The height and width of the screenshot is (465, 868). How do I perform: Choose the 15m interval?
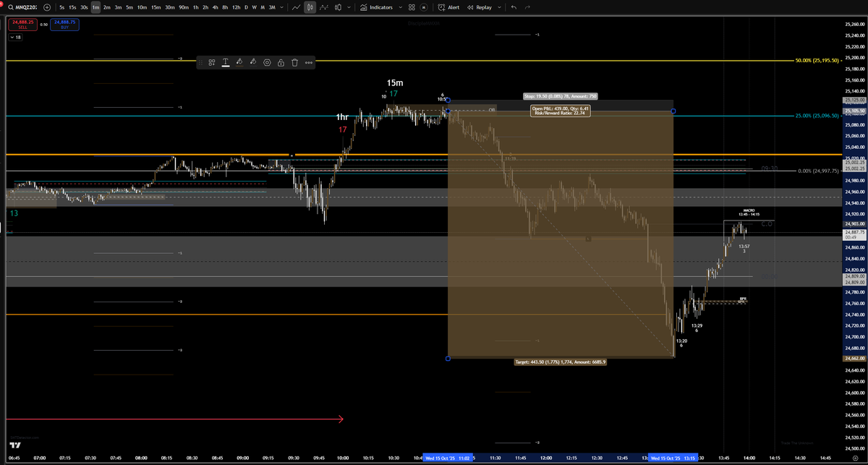156,7
